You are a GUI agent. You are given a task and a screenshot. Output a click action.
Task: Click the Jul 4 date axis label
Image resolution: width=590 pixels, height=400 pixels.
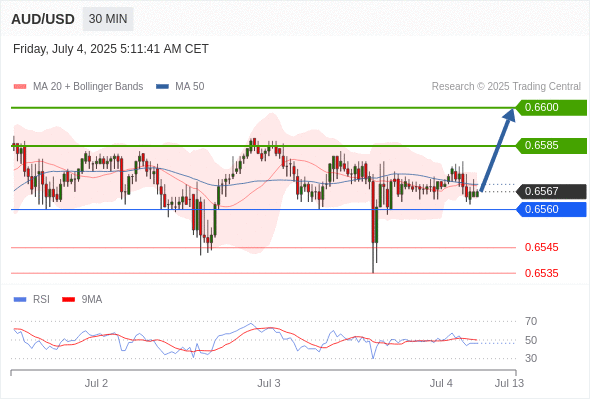coord(441,383)
